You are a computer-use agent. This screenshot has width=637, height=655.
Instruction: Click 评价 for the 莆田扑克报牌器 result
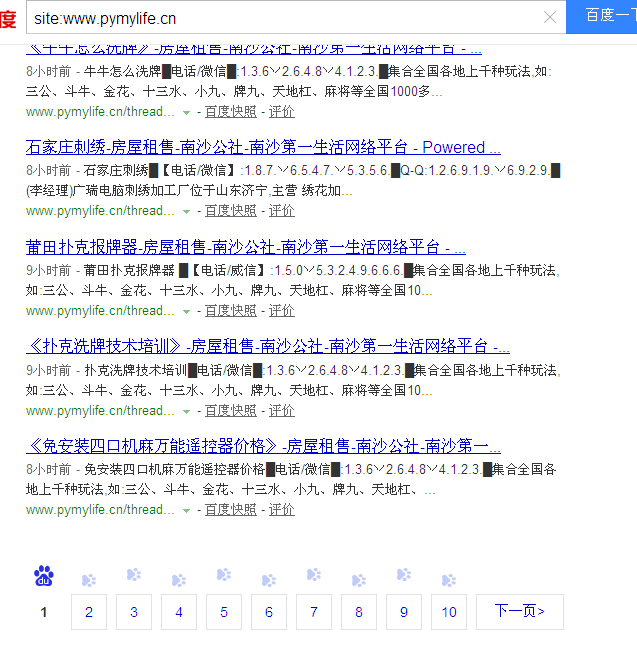(282, 310)
